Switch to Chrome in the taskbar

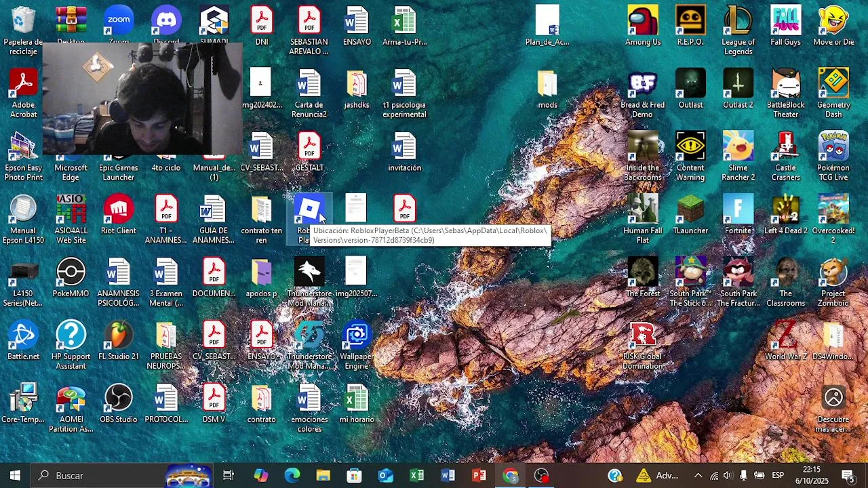[x=510, y=475]
